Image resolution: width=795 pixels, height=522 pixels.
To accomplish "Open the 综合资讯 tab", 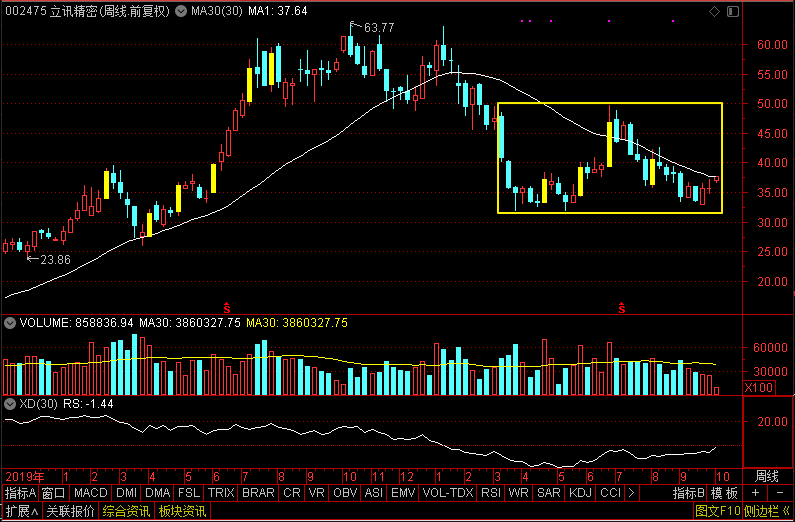I will (126, 511).
